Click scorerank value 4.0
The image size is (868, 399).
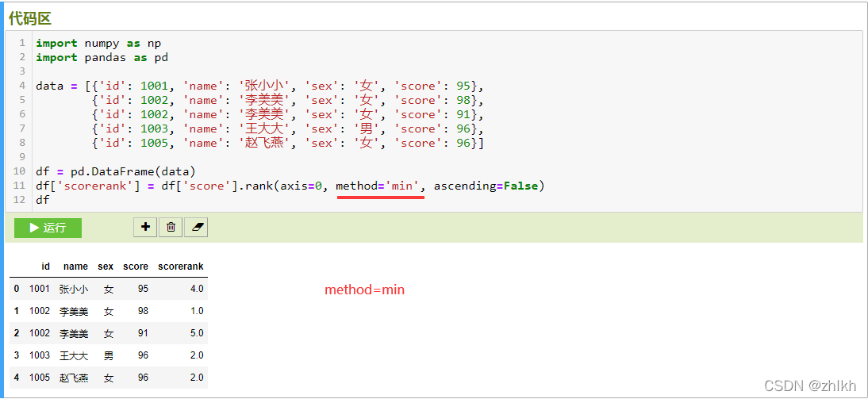click(197, 289)
